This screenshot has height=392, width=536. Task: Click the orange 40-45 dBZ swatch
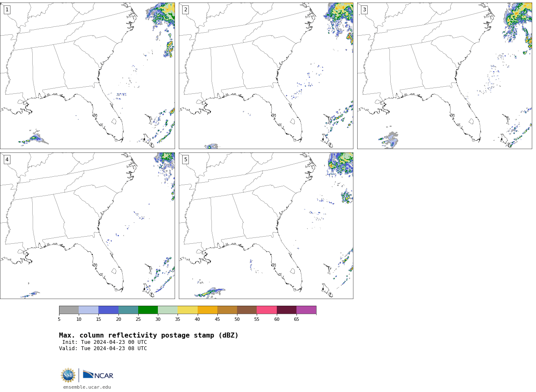[x=207, y=310]
